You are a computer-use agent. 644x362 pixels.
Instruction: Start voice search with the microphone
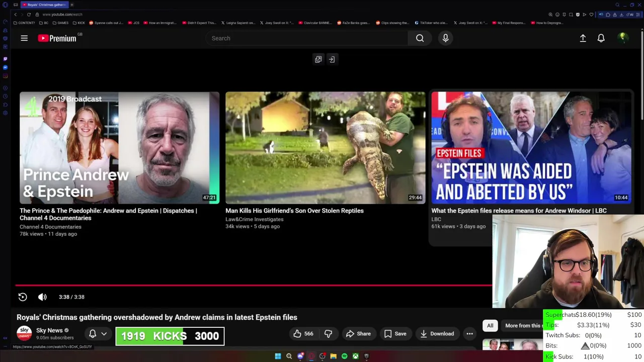445,38
